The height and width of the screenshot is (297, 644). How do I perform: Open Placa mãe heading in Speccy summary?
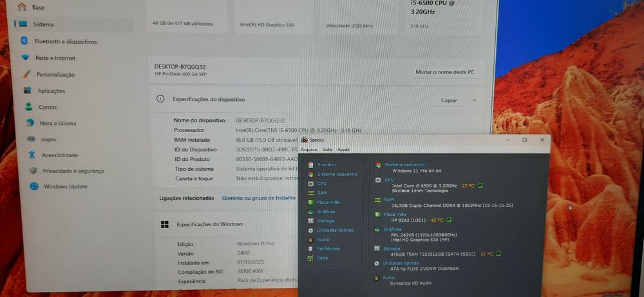395,214
